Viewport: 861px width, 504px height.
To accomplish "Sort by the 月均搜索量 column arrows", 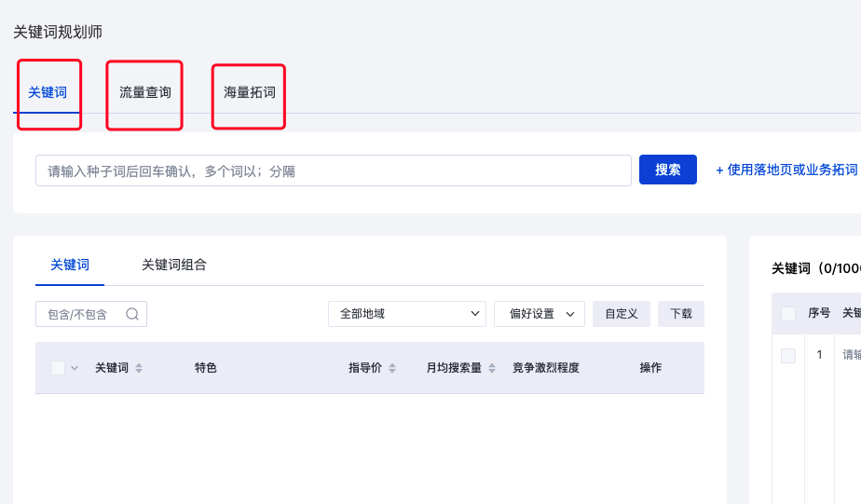I will click(x=492, y=368).
